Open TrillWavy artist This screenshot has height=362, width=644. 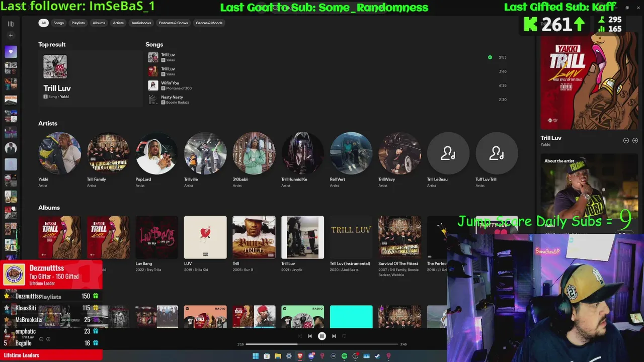point(399,153)
